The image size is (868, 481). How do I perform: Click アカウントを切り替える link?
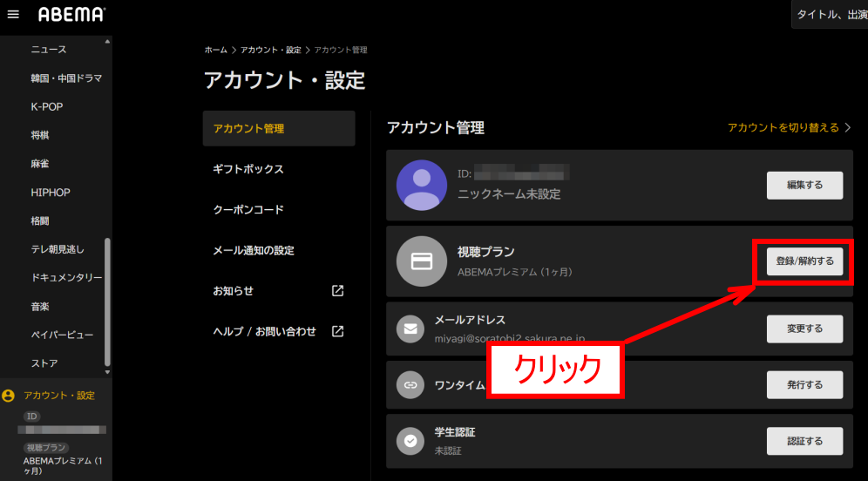click(x=789, y=128)
